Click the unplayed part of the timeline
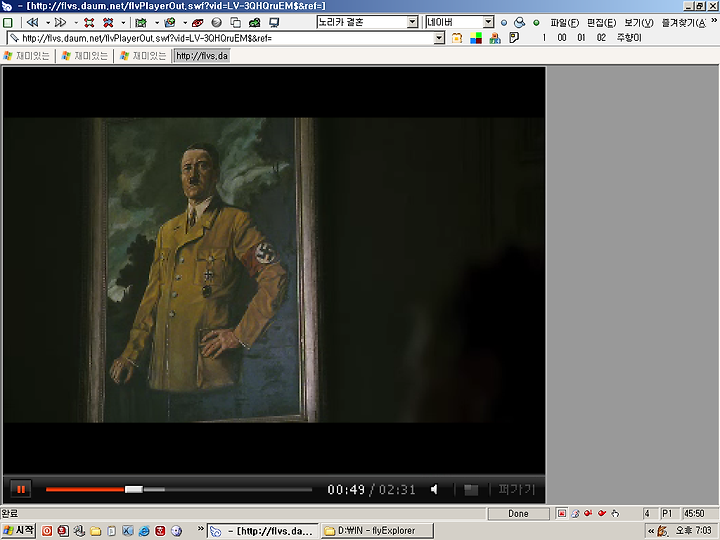 238,489
